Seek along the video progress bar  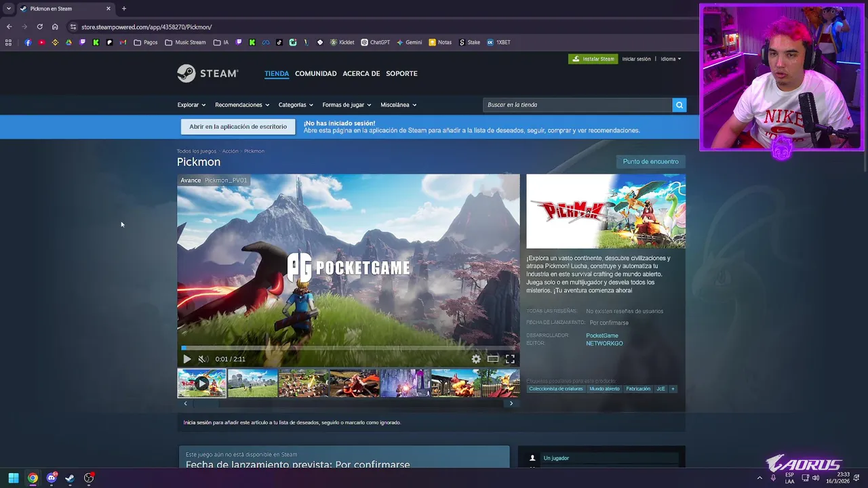point(349,348)
